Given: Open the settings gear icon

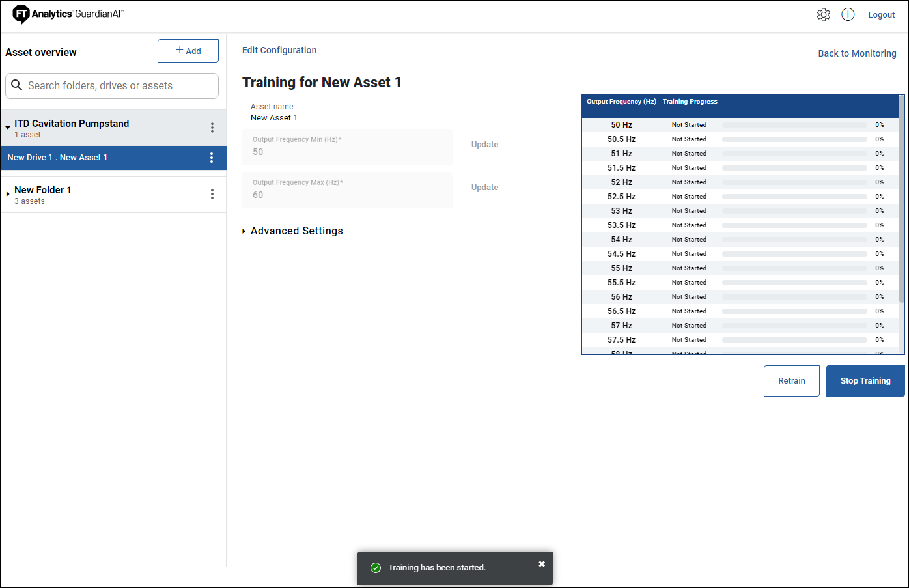Looking at the screenshot, I should pos(823,15).
